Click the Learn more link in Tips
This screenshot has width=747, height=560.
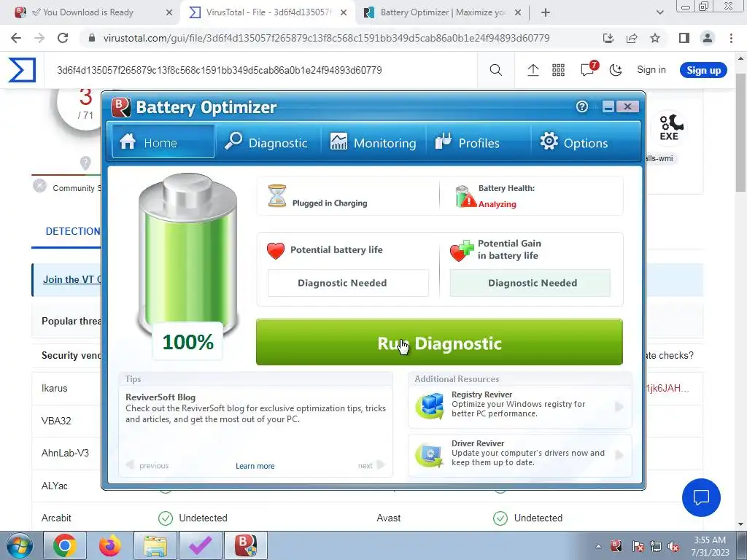(255, 466)
